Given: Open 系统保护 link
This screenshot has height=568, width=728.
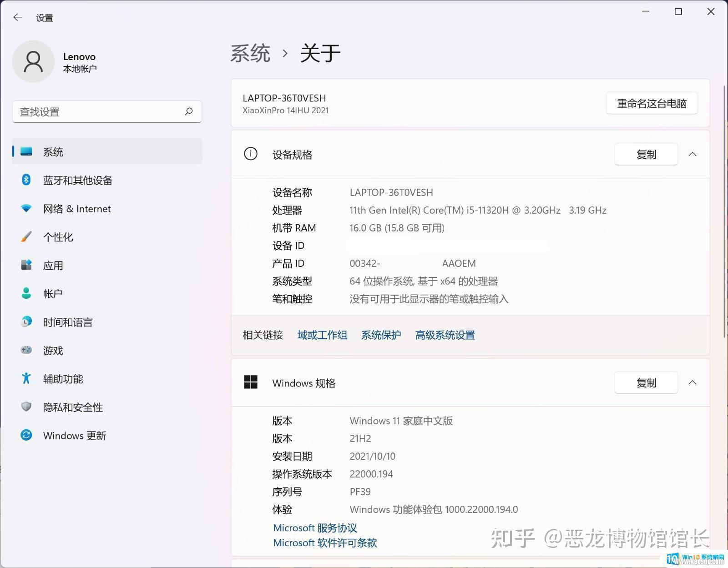Looking at the screenshot, I should tap(381, 335).
